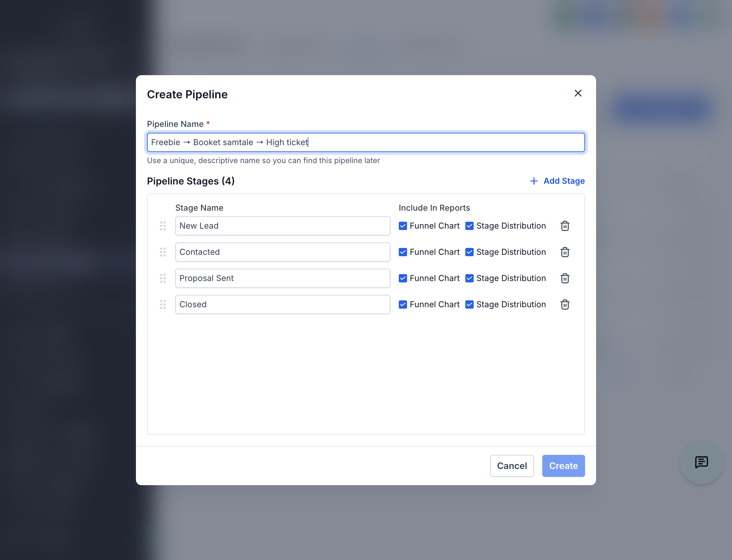Screen dimensions: 732x560
Task: Grab the Closed drag handle
Action: (163, 304)
